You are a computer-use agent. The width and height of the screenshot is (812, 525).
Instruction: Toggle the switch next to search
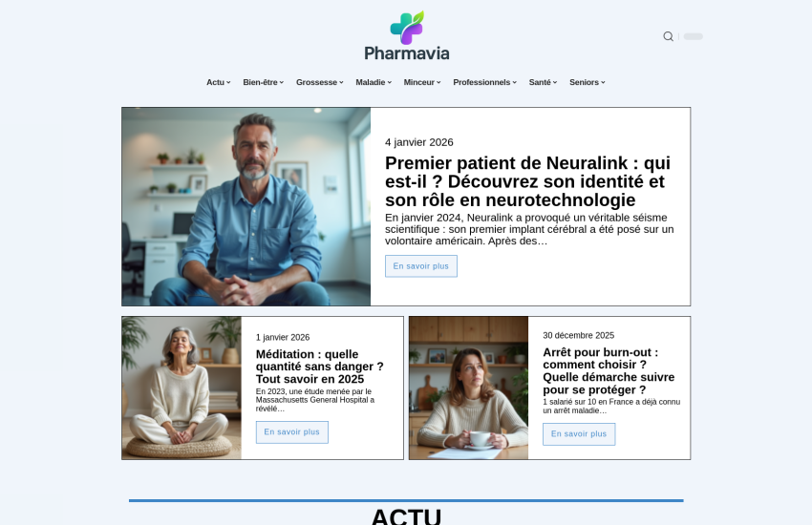693,36
